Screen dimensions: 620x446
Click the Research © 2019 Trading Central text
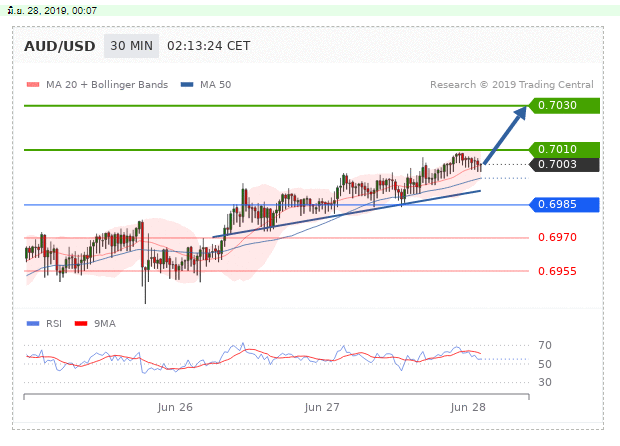[x=512, y=85]
